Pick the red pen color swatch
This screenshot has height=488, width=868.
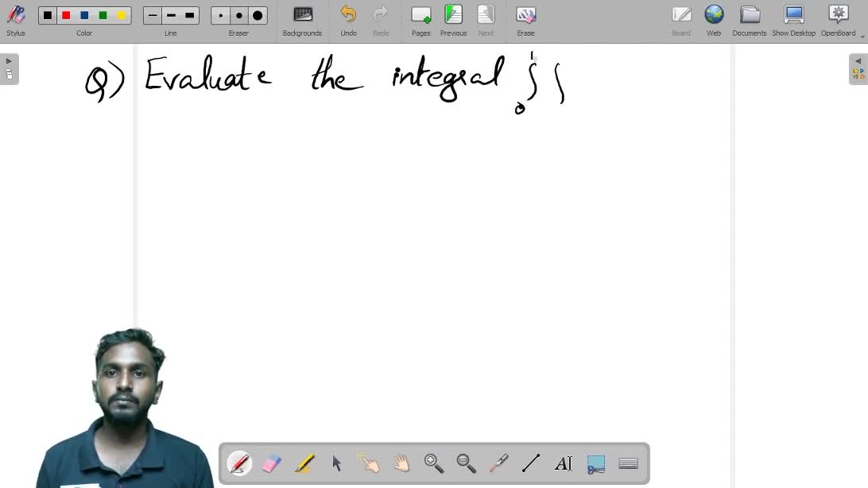point(66,15)
